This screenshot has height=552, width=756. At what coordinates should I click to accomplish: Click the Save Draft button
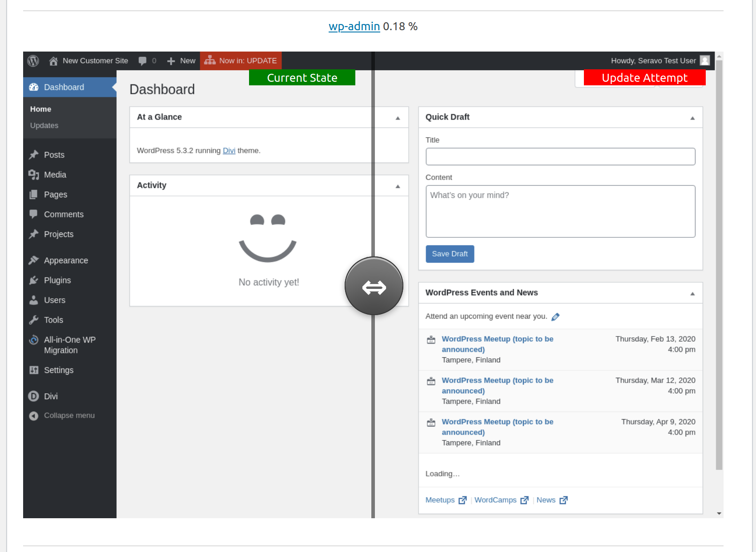pos(450,254)
